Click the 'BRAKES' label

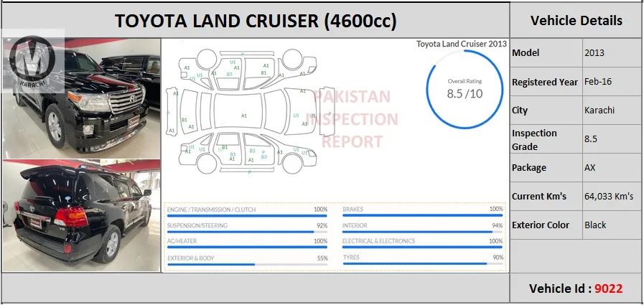[x=353, y=210]
